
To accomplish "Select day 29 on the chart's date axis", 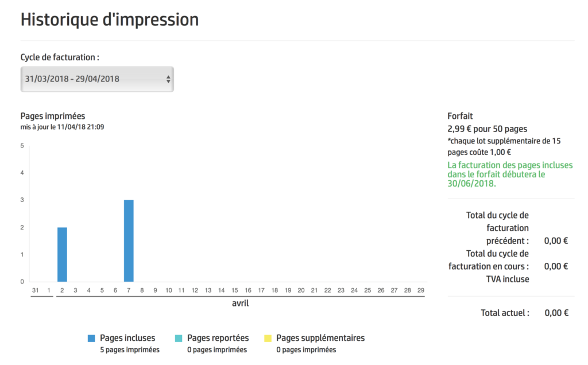I will point(421,290).
